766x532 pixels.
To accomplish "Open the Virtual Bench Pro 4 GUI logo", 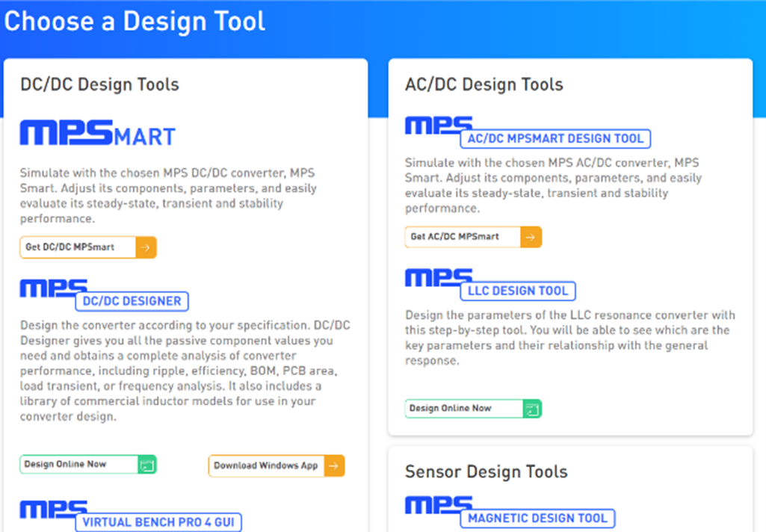I will [131, 516].
